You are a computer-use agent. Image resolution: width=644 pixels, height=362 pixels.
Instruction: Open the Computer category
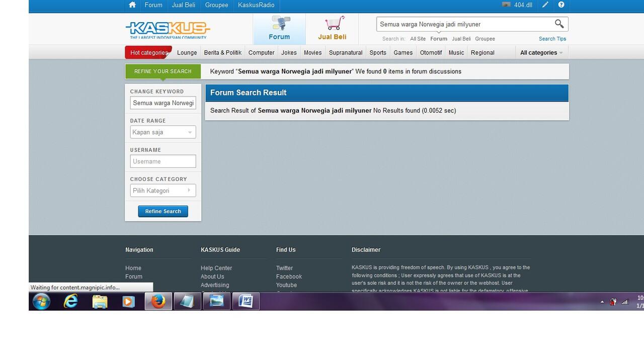(x=262, y=52)
